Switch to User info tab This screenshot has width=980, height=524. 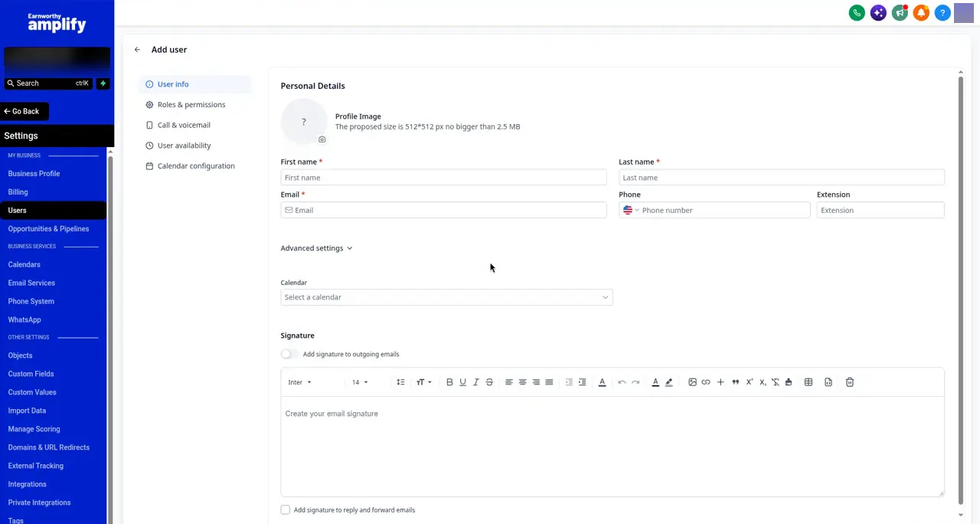tap(194, 84)
